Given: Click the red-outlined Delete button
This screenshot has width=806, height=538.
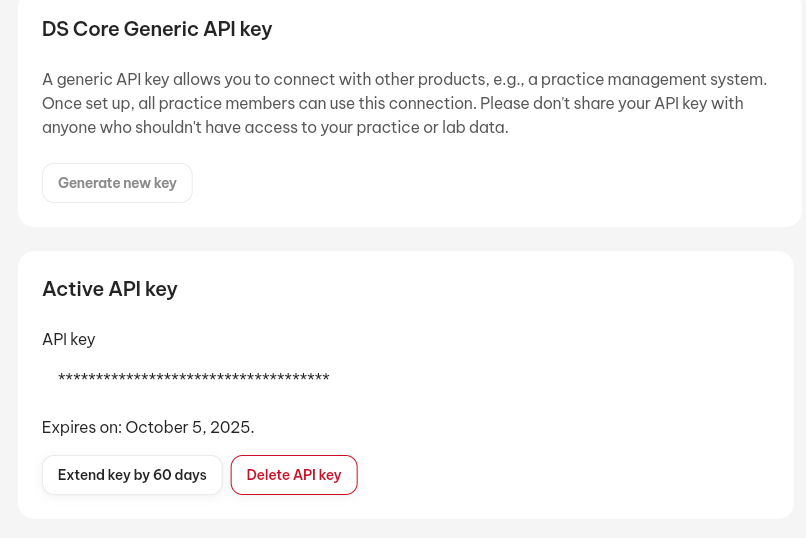Looking at the screenshot, I should click(294, 475).
